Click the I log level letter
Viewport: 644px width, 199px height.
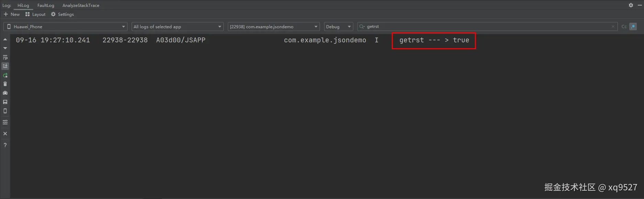377,40
